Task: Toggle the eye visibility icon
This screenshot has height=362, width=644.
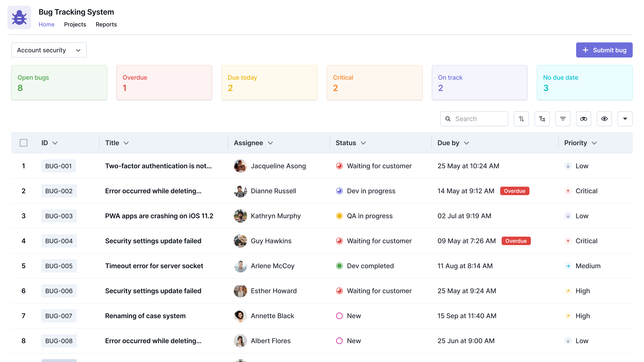Action: (604, 119)
